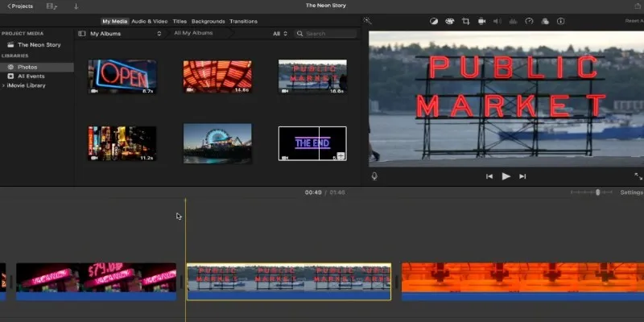Screen dimensions: 644x322
Task: Open timeline Settings
Action: 632,192
